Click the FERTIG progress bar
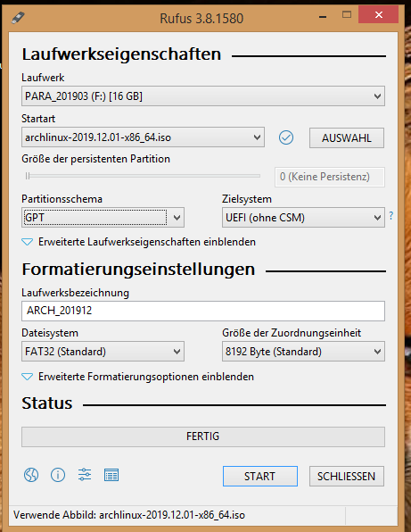 (203, 436)
